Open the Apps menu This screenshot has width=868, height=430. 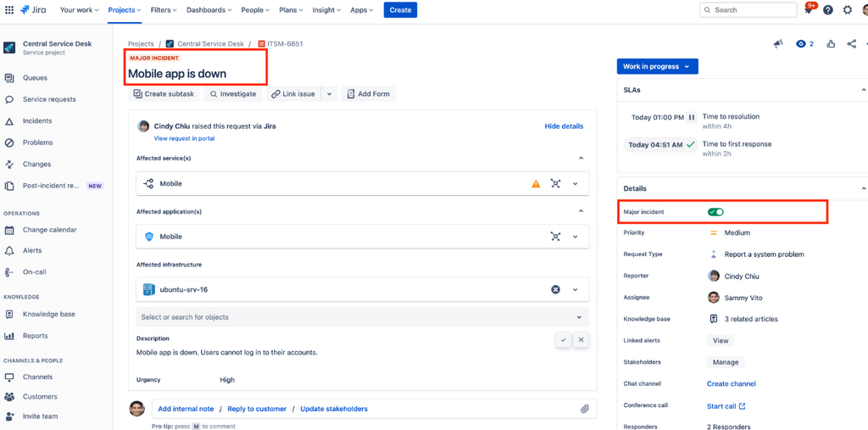click(x=361, y=10)
